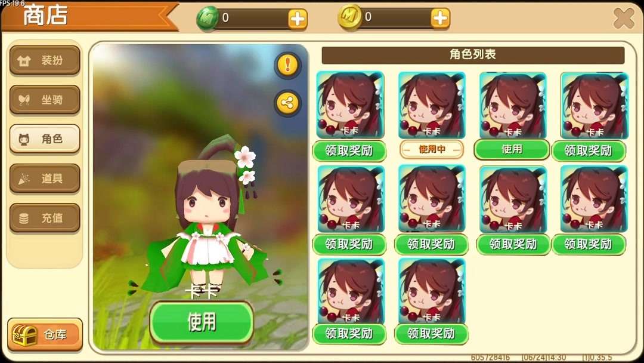Click the yellow exclamation info icon

287,65
